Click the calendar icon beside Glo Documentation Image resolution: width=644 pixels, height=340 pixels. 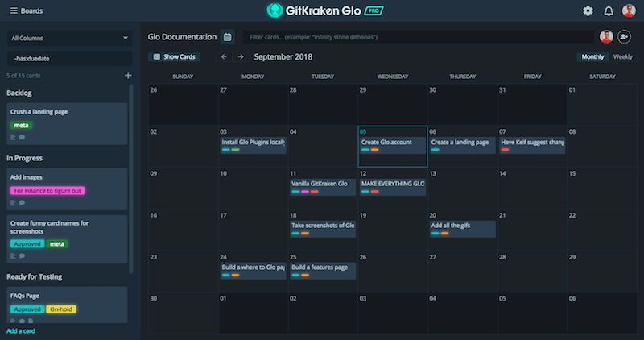pyautogui.click(x=228, y=37)
